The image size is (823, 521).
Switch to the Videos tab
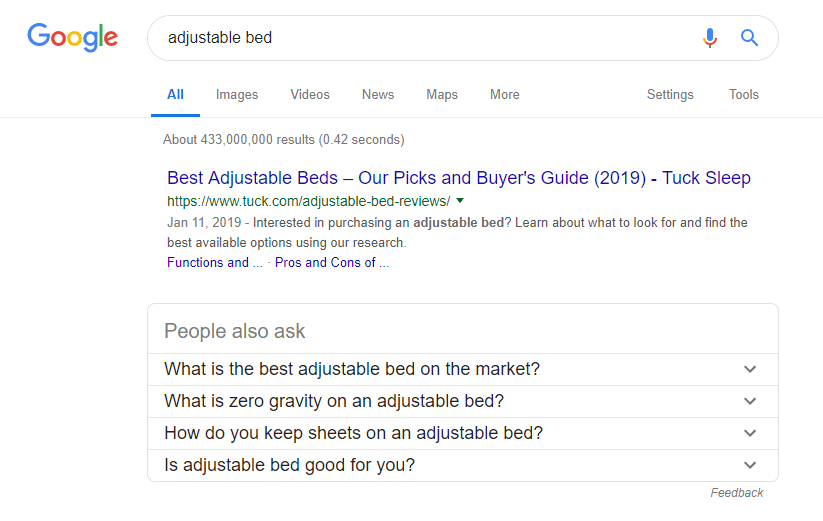[310, 95]
